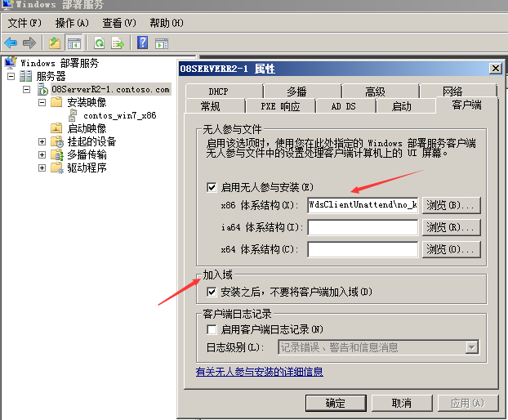This screenshot has height=420, width=508.
Task: Select the 启动映像 tree item
Action: 87,128
